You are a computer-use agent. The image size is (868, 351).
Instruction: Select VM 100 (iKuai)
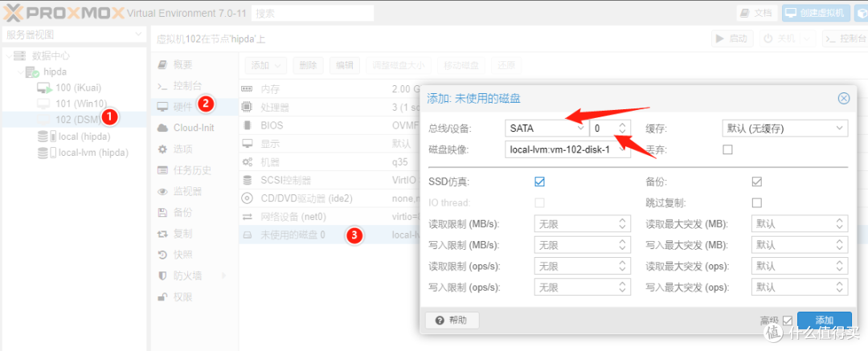[x=78, y=88]
